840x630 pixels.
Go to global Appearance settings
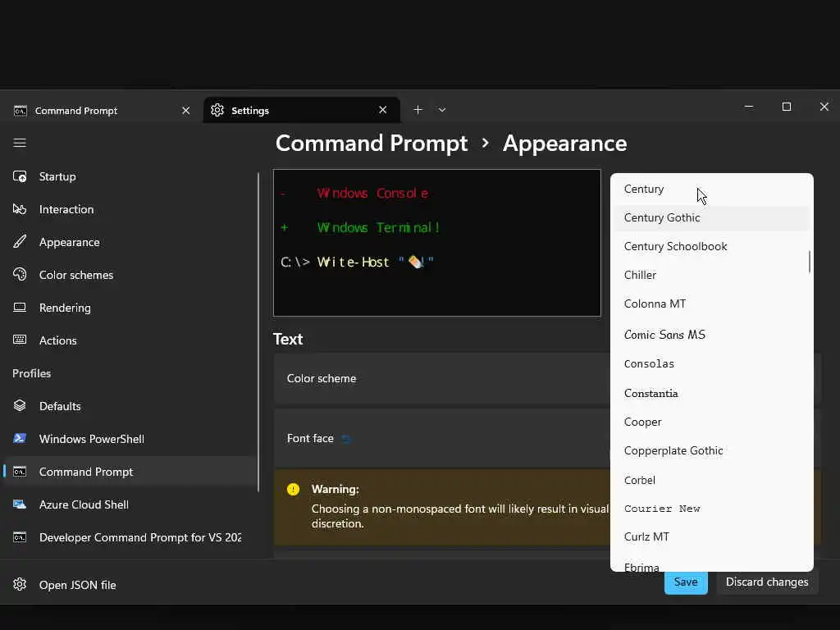[130, 242]
